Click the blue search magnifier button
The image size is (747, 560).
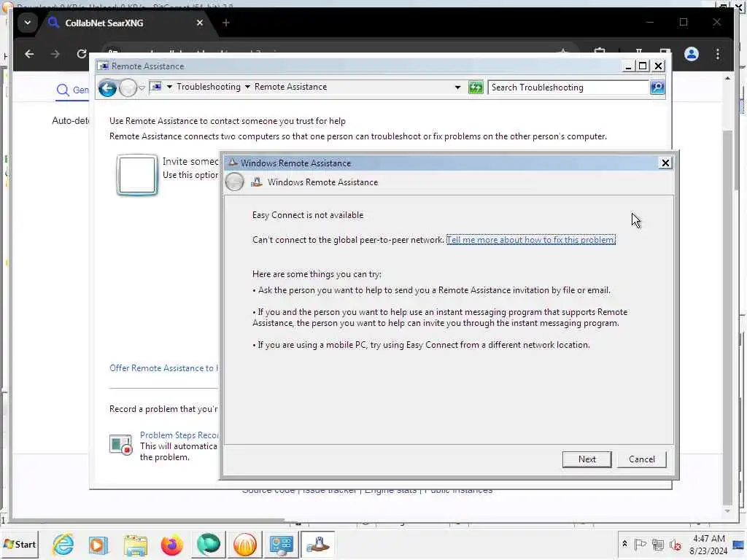[x=657, y=87]
